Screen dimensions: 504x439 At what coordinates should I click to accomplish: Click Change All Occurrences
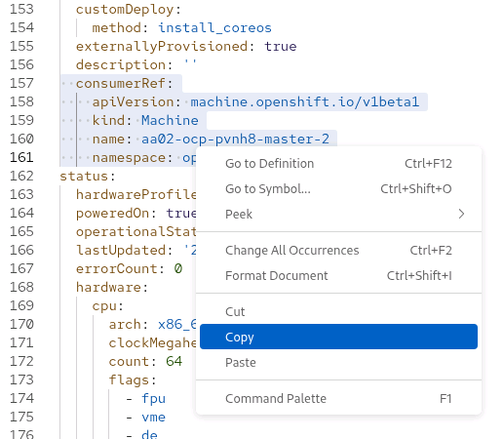point(338,251)
